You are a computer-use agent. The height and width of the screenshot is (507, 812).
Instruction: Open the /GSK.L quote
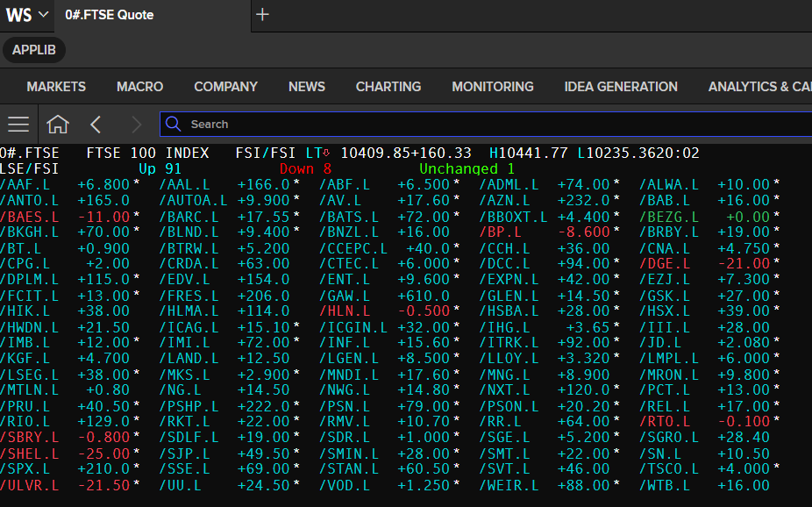coord(665,296)
